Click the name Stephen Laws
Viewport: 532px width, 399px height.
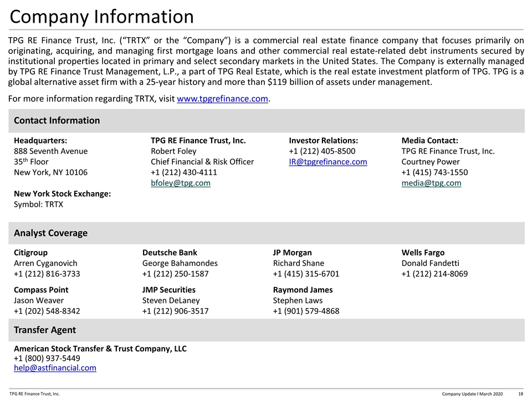click(298, 300)
